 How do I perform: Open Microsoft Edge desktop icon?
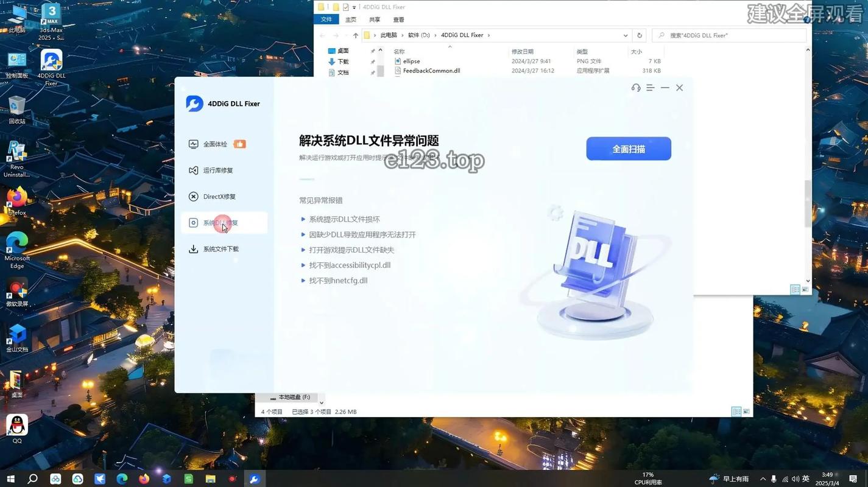point(17,250)
